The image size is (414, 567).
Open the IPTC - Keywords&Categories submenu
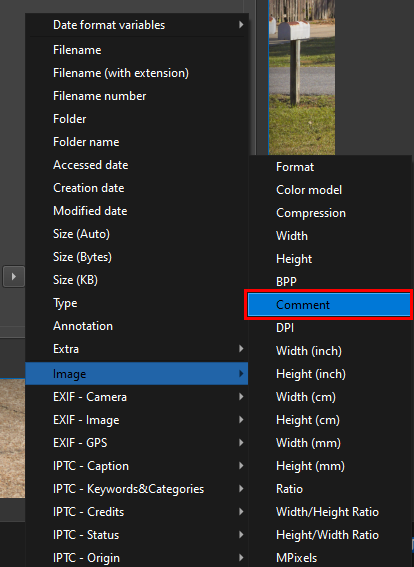click(x=137, y=489)
